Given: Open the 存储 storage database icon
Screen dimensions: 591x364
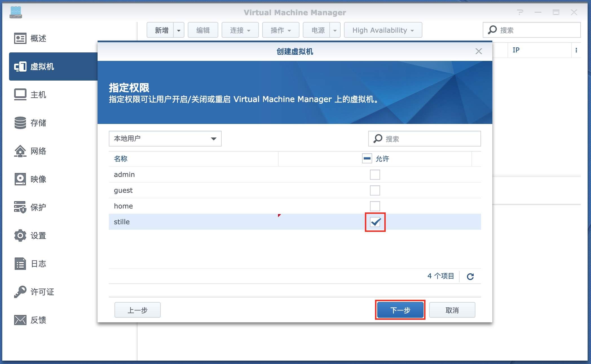Looking at the screenshot, I should (x=20, y=123).
